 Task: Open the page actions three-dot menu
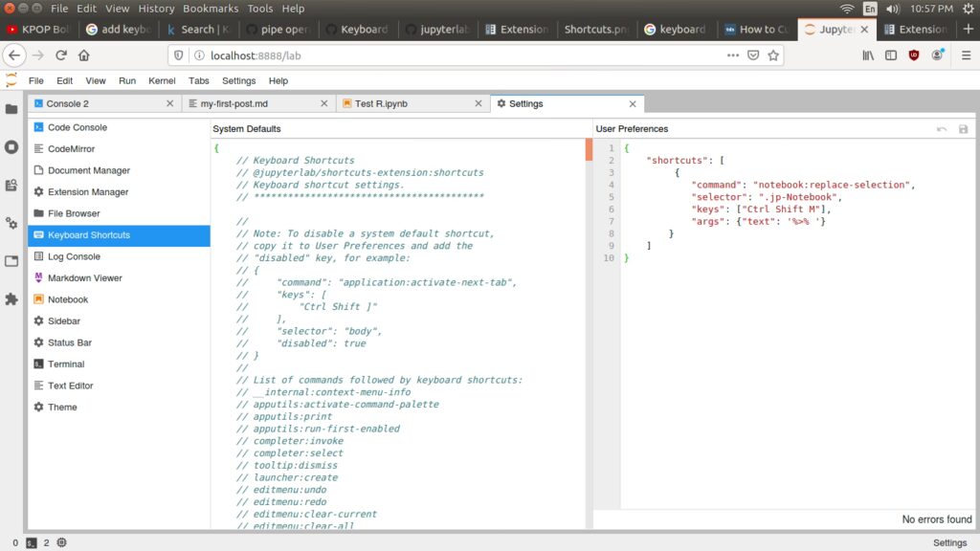click(732, 55)
